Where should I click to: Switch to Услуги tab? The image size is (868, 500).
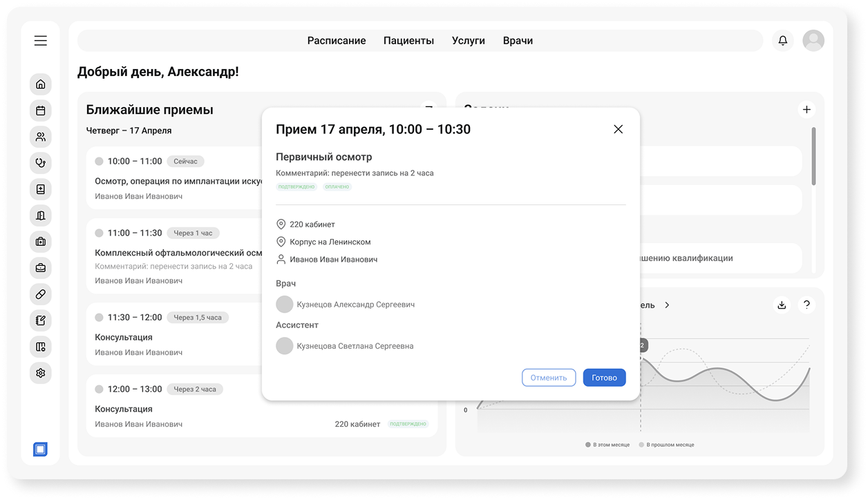point(469,41)
